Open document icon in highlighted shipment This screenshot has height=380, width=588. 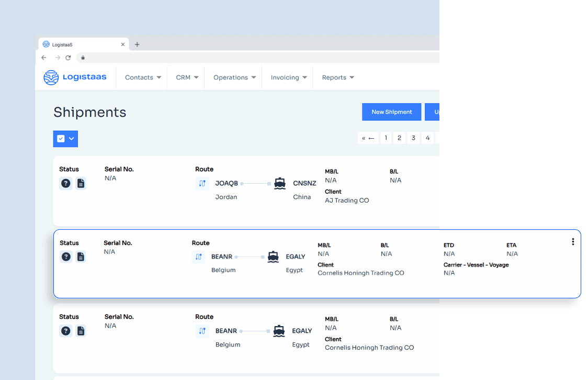tap(81, 257)
